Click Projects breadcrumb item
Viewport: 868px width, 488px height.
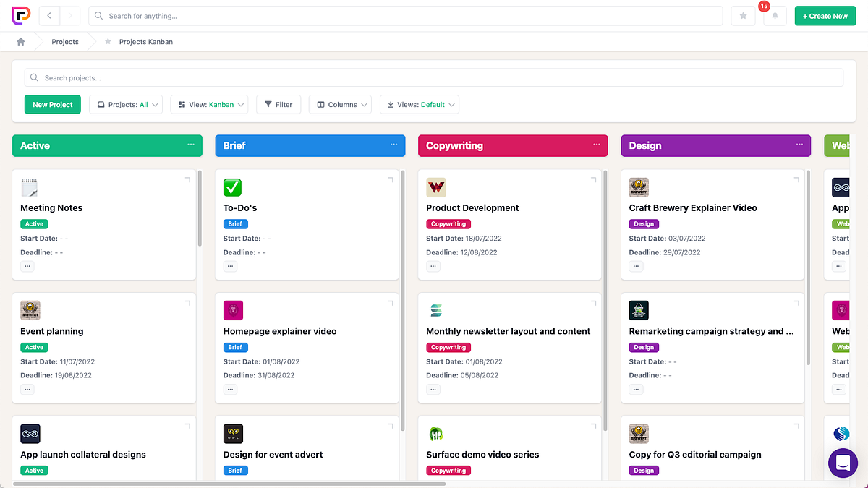[65, 42]
